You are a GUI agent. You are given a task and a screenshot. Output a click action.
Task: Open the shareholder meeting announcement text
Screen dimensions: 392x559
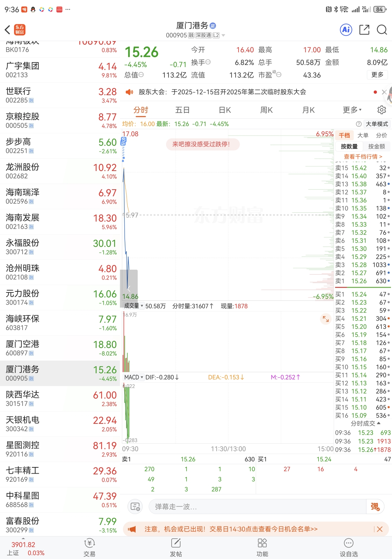tap(222, 92)
